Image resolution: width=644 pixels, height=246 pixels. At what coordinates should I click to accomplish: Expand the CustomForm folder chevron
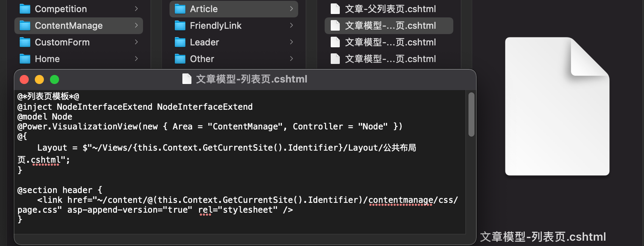pos(136,42)
